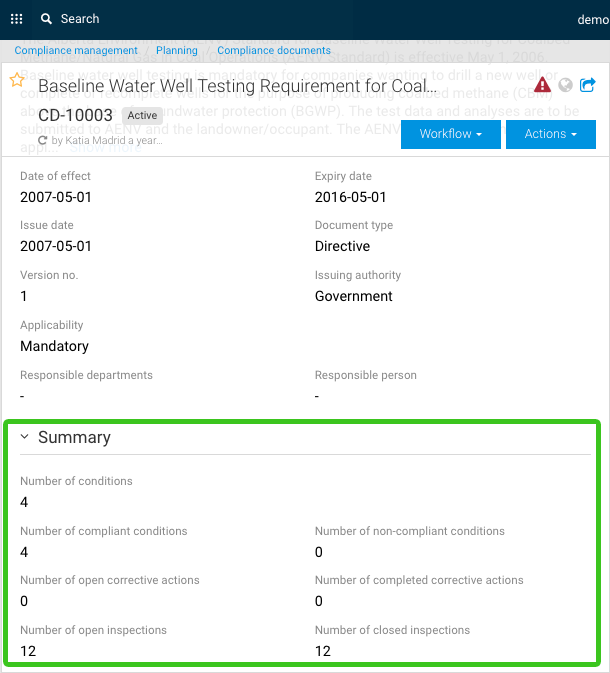
Task: Navigate to Planning breadcrumb
Action: [x=177, y=50]
